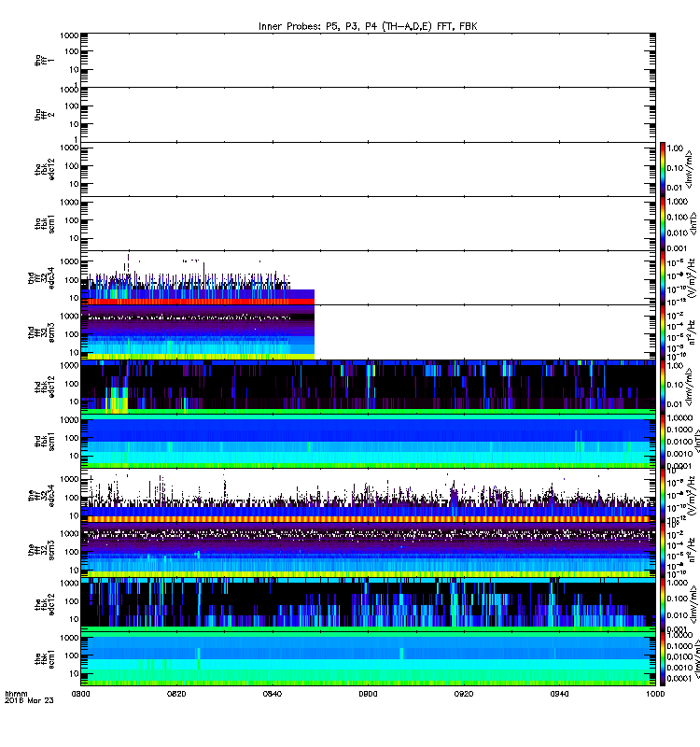
Task: Click the color bar beside thd fff scm3 panel
Action: tap(663, 332)
